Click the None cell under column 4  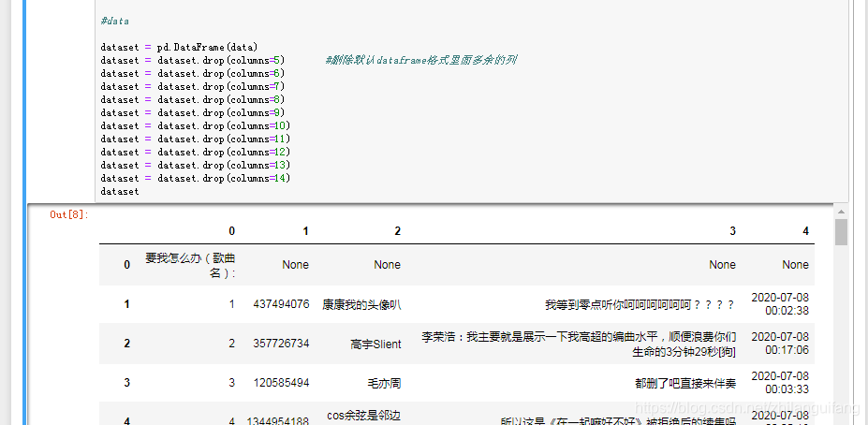pyautogui.click(x=796, y=265)
